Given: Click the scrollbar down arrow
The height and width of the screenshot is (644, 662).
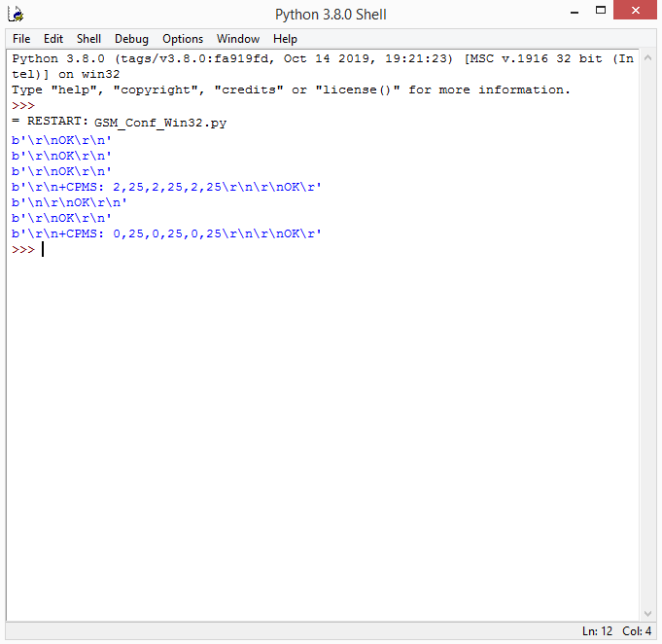Looking at the screenshot, I should 647,613.
